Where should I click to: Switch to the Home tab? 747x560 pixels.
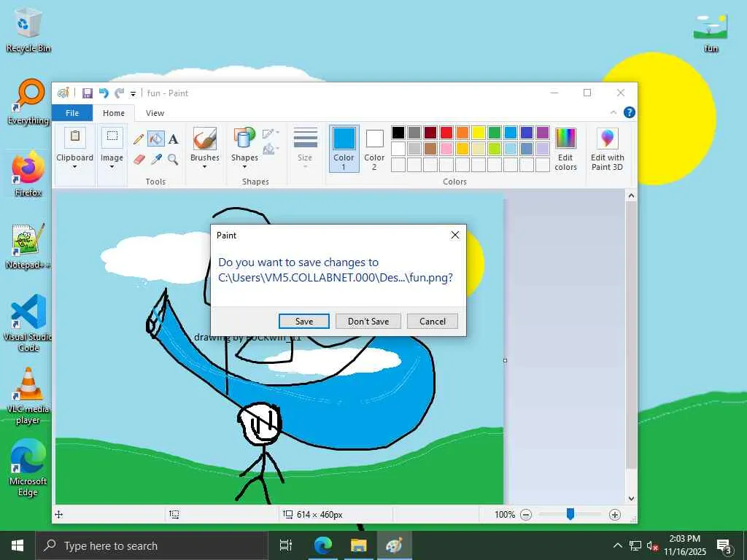[x=113, y=113]
